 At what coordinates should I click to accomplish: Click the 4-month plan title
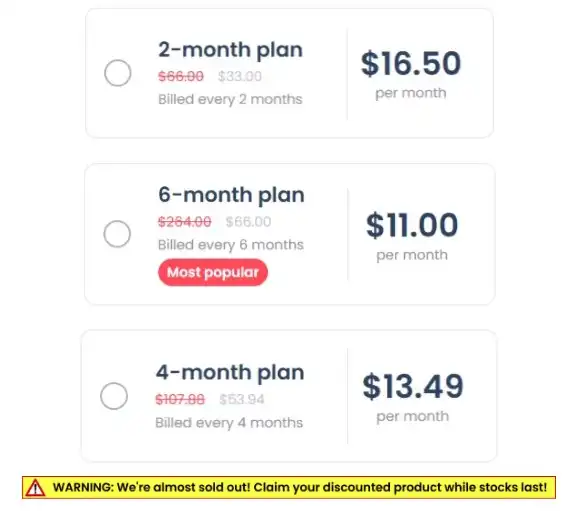pos(230,373)
